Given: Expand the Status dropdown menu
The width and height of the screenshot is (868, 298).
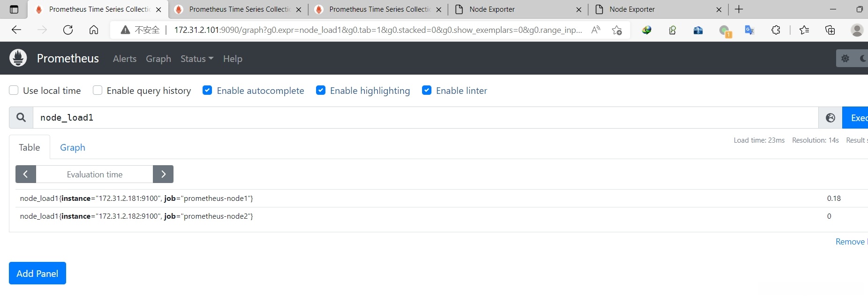Looking at the screenshot, I should pos(196,59).
